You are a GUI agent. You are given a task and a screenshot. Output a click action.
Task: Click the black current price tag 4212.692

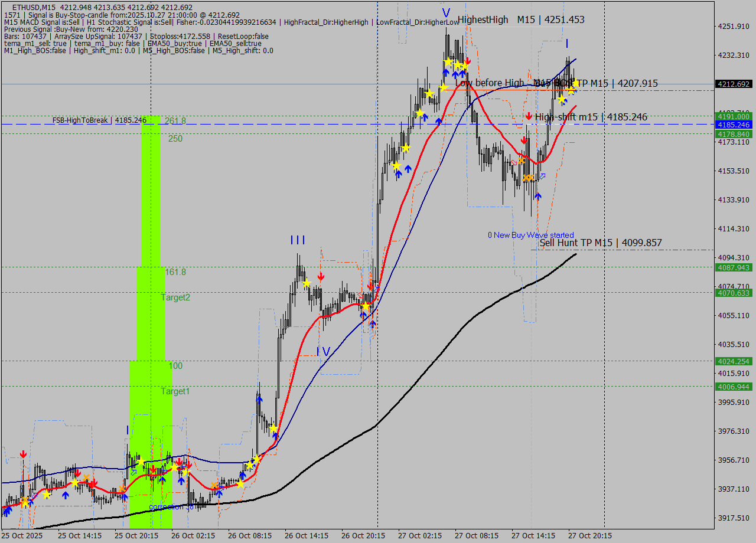(x=733, y=84)
